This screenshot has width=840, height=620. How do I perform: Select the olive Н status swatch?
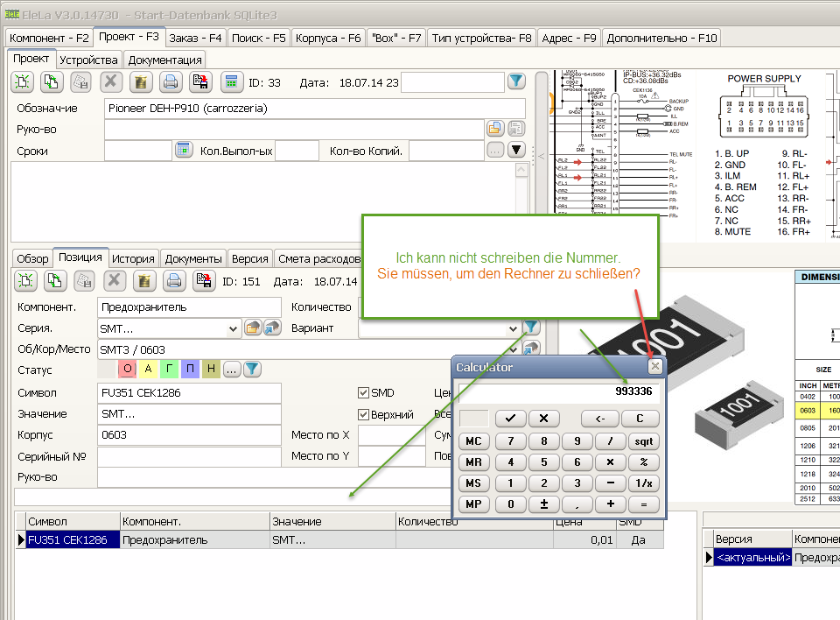tap(211, 369)
